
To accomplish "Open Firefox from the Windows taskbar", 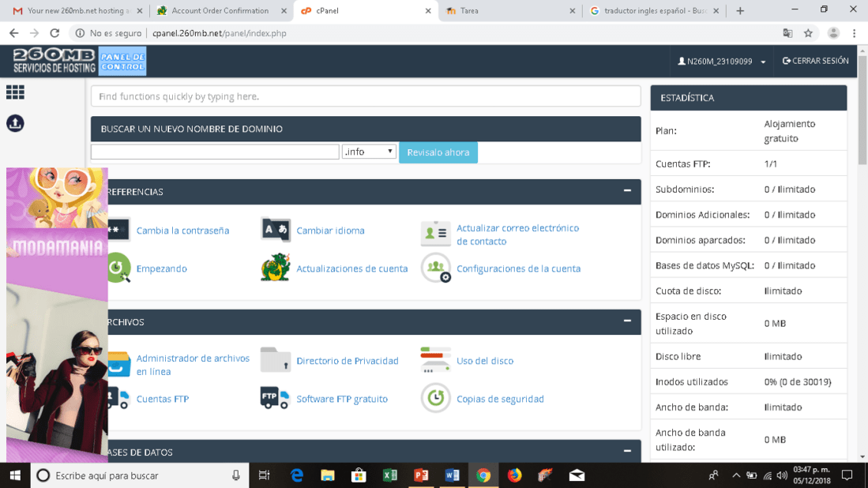I will (514, 475).
